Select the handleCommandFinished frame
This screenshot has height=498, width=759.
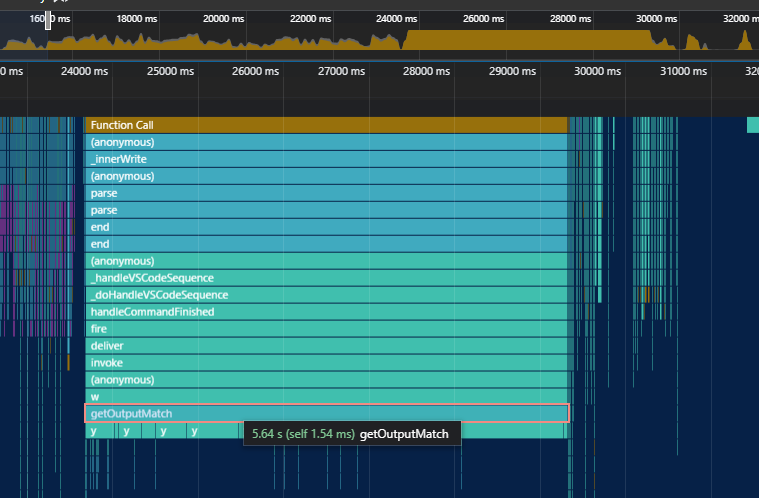326,312
